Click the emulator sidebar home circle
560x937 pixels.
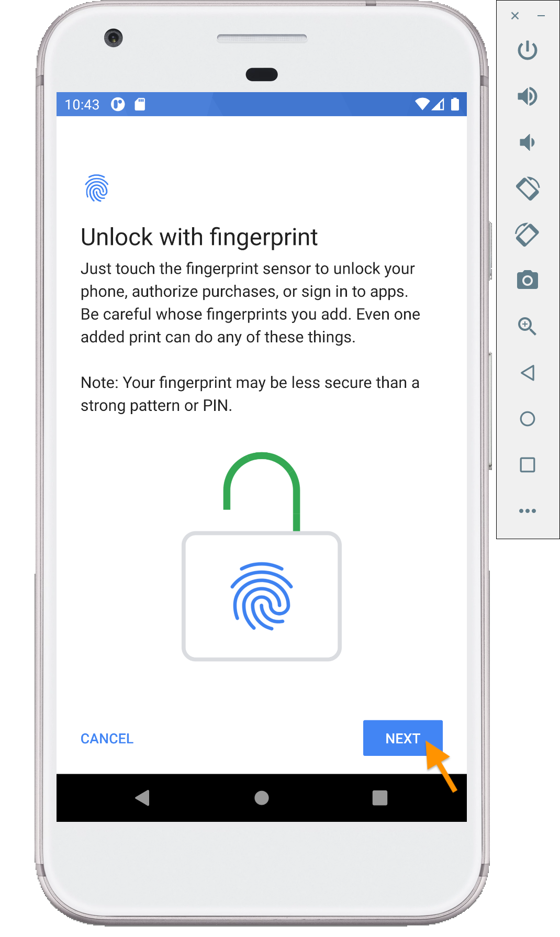pyautogui.click(x=527, y=419)
